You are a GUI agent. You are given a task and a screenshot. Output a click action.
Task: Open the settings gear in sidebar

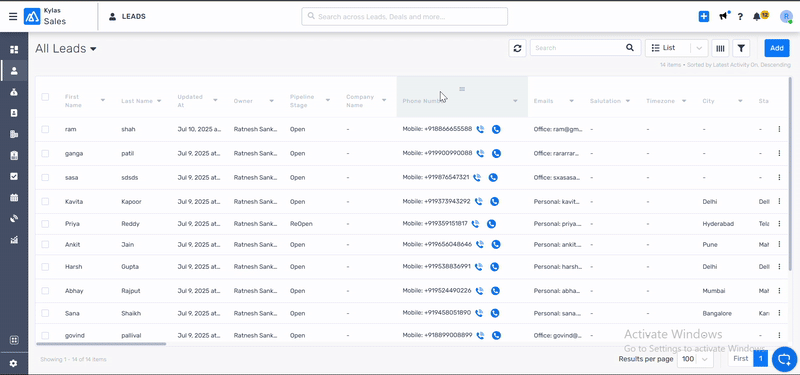[x=14, y=363]
